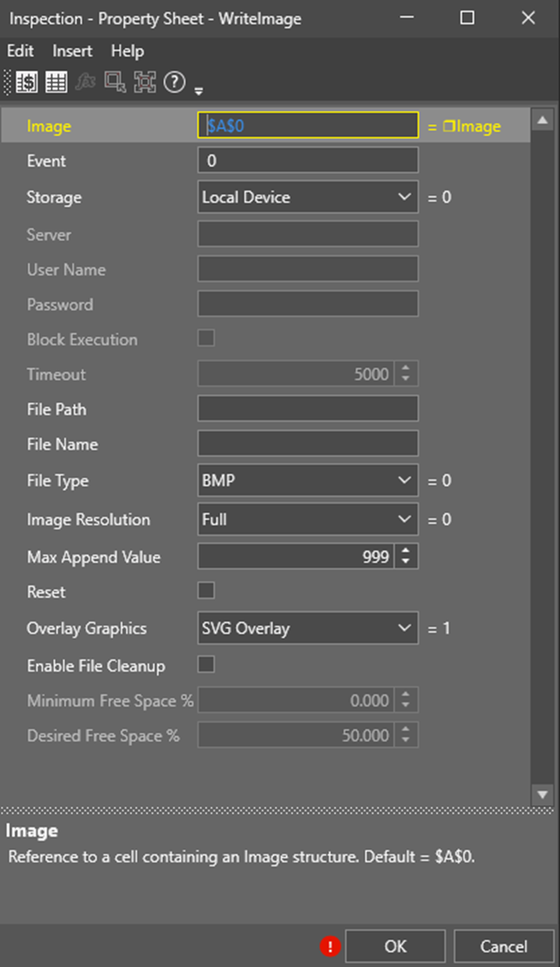Click the fx function toolbar icon
The height and width of the screenshot is (967, 560).
85,83
